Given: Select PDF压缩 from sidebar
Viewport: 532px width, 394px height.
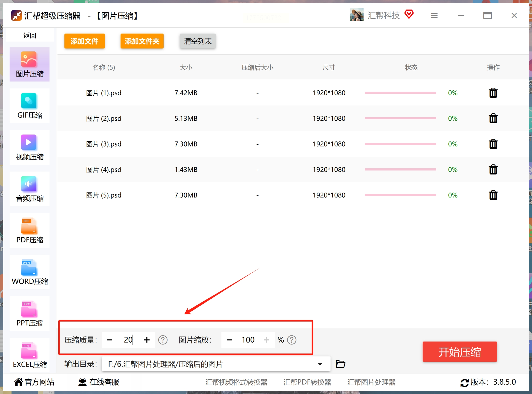Looking at the screenshot, I should pyautogui.click(x=30, y=231).
